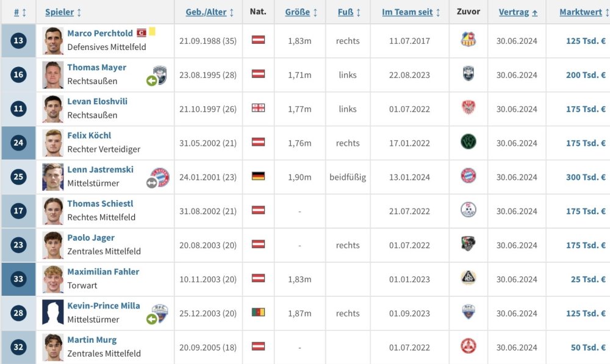Click the Bayern Munich loan badge beside Lenn Jastremski

coord(160,177)
